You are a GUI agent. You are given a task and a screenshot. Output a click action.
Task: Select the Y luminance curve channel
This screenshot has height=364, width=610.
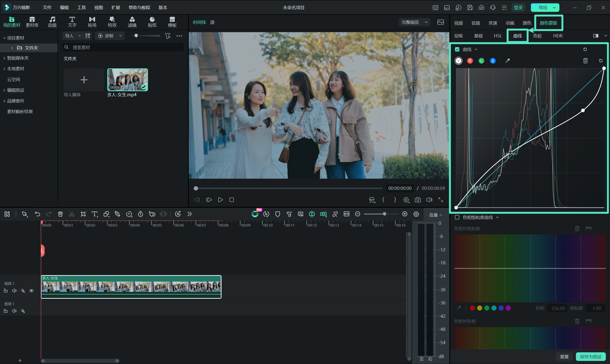click(458, 61)
